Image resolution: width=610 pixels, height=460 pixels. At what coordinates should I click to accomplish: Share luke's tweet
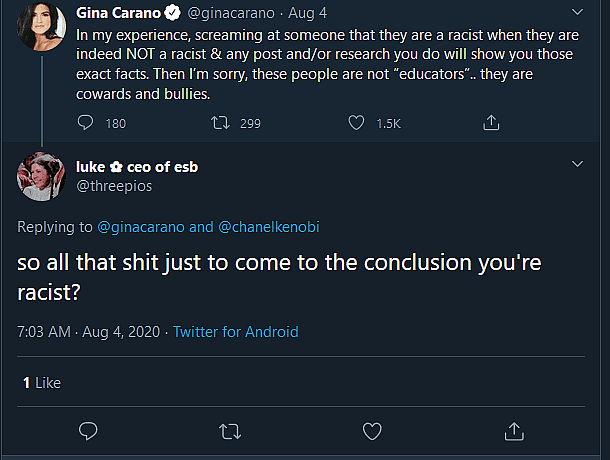tap(515, 431)
